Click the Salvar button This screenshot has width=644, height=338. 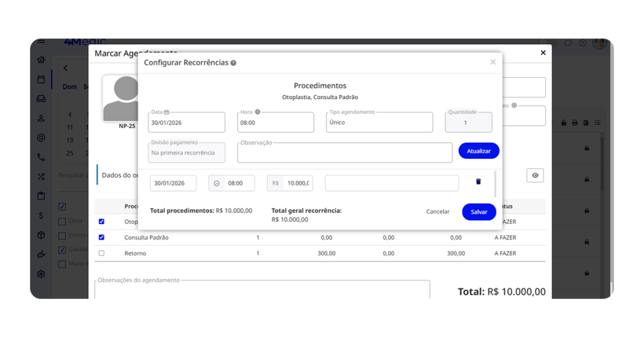click(x=479, y=212)
